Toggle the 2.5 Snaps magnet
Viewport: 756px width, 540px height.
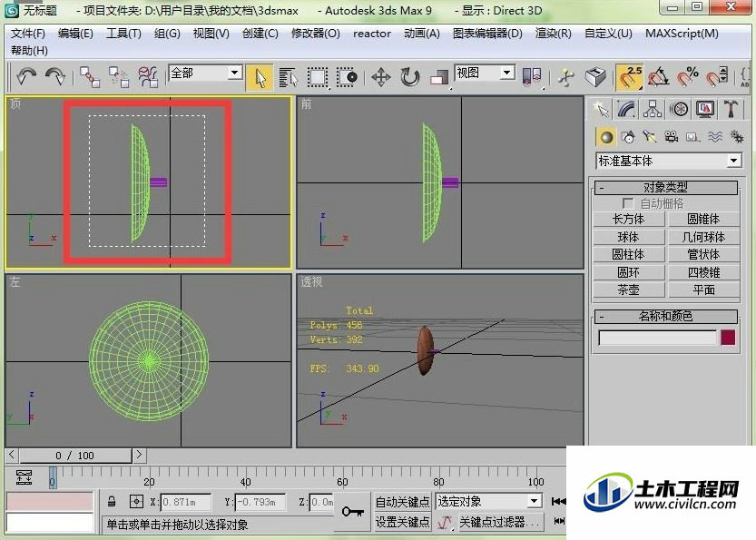pos(630,78)
